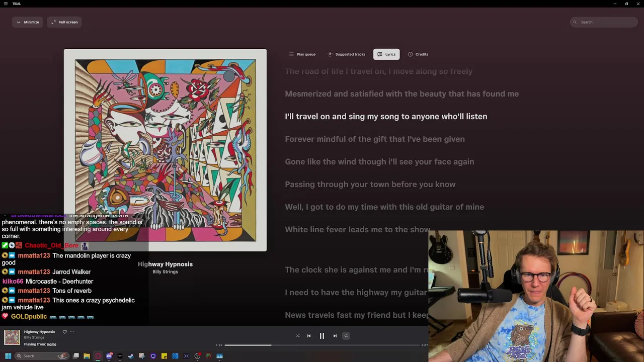Viewport: 644px width, 362px height.
Task: Open the Play queue tab
Action: (302, 54)
